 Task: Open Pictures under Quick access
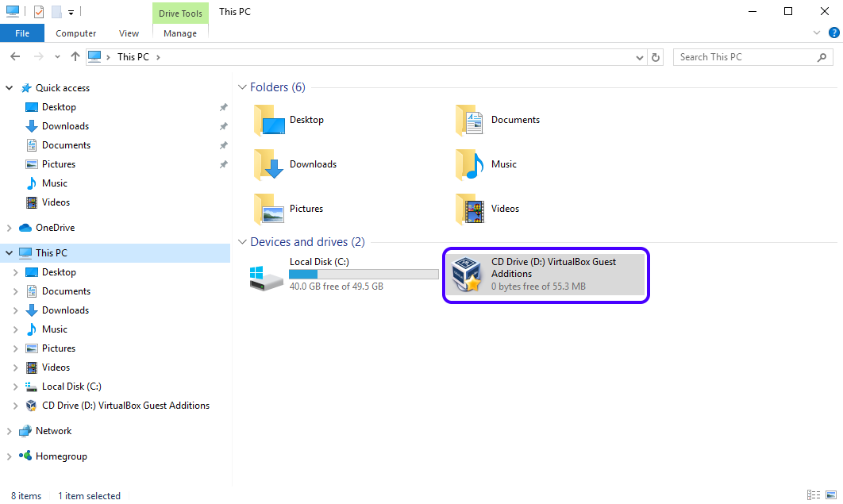pos(59,164)
